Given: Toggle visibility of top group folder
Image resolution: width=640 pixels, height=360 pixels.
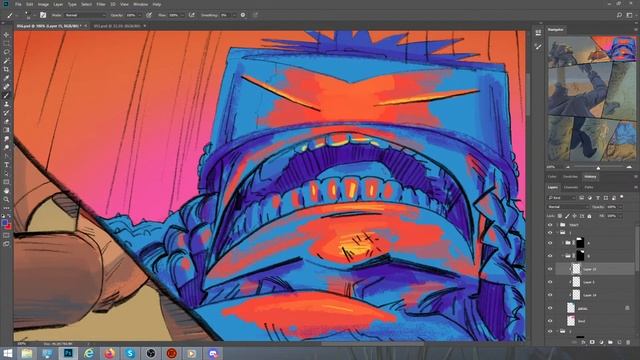Looking at the screenshot, I should (550, 225).
